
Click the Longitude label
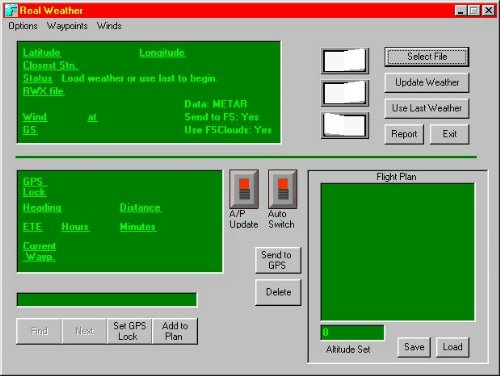(x=162, y=53)
